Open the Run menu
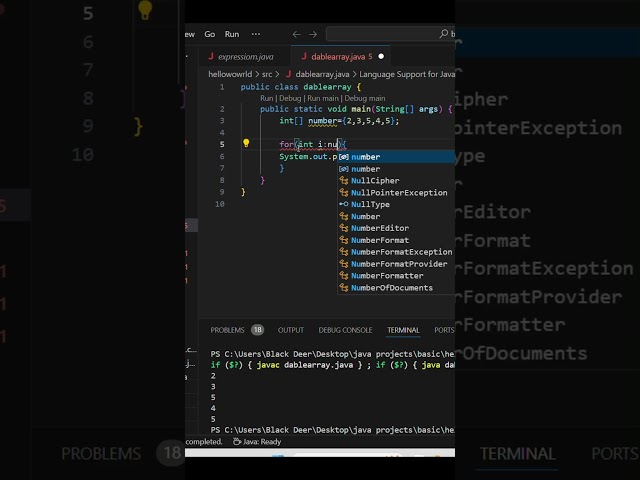This screenshot has height=480, width=640. (x=232, y=34)
